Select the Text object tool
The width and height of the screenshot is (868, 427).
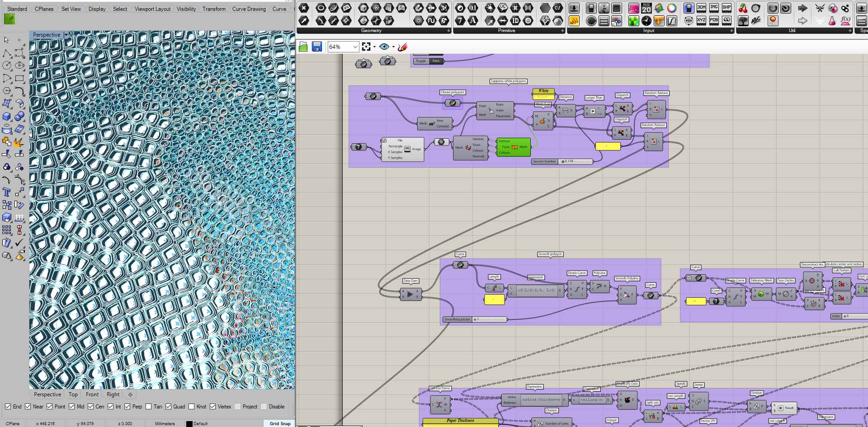[7, 192]
